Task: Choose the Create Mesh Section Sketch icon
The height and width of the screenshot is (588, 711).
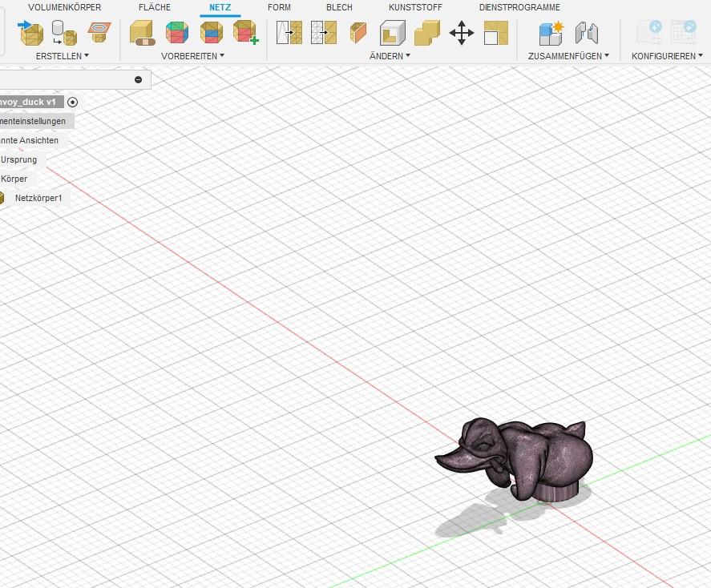Action: point(99,33)
